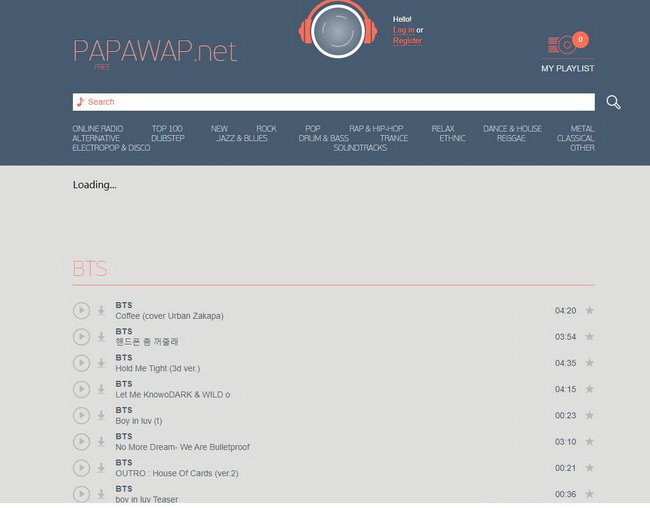The image size is (650, 508).
Task: Focus the Search input field
Action: click(x=334, y=102)
